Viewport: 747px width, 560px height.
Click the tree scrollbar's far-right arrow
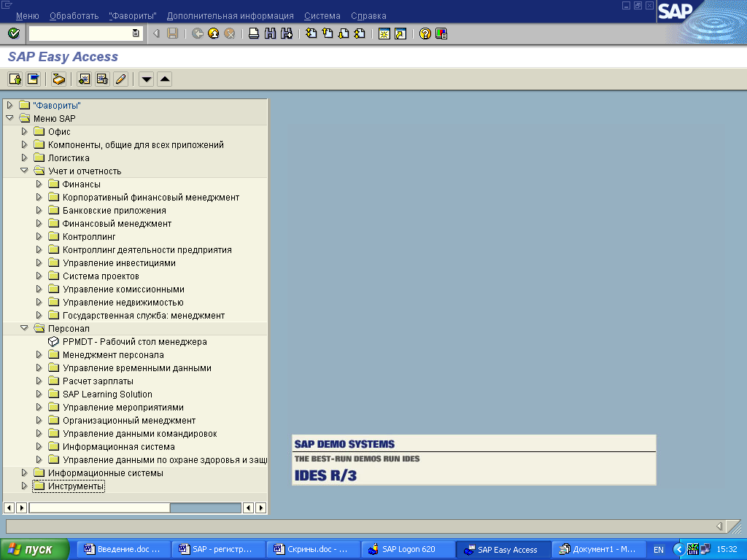(x=260, y=507)
